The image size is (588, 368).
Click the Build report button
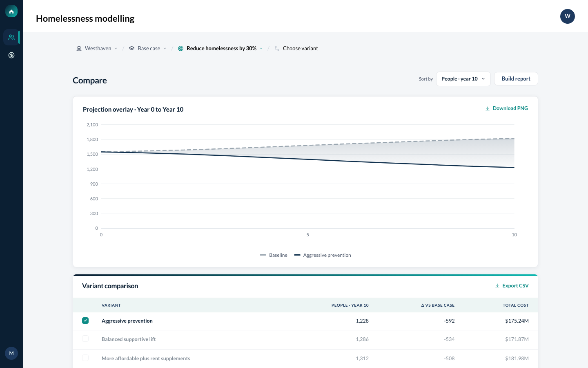(516, 79)
